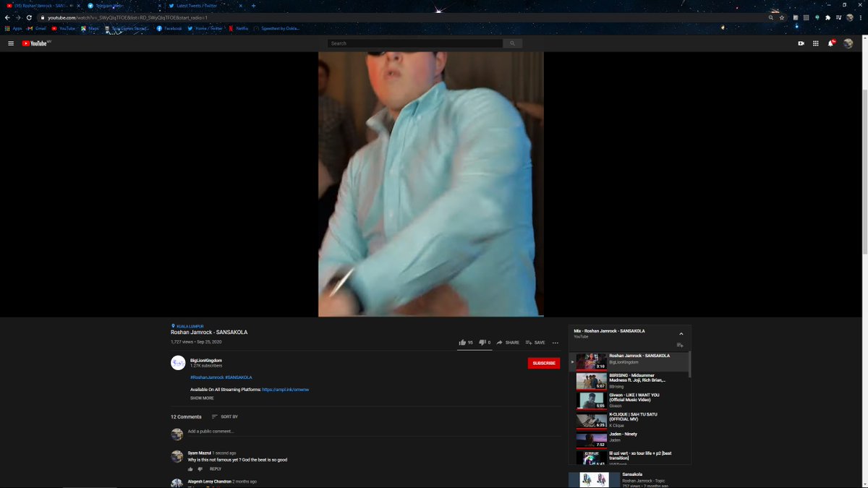Open the Apps bookmark shortcut
The height and width of the screenshot is (488, 868).
[x=14, y=28]
